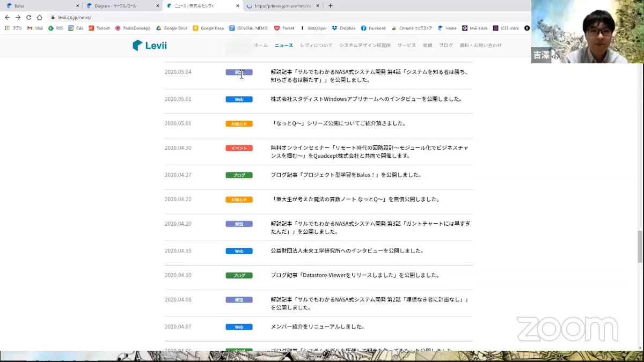Open the PomoDoneApp bookmark
Viewport: 644px width, 362px height.
[133, 28]
